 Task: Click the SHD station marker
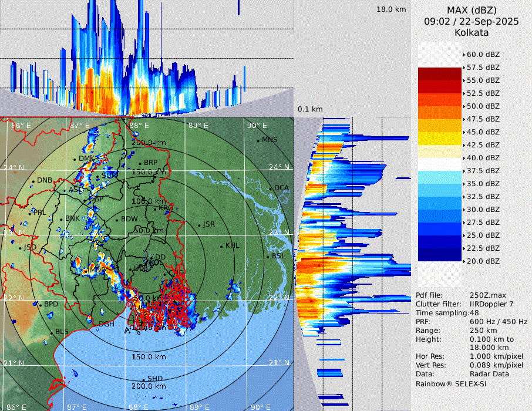click(x=144, y=379)
